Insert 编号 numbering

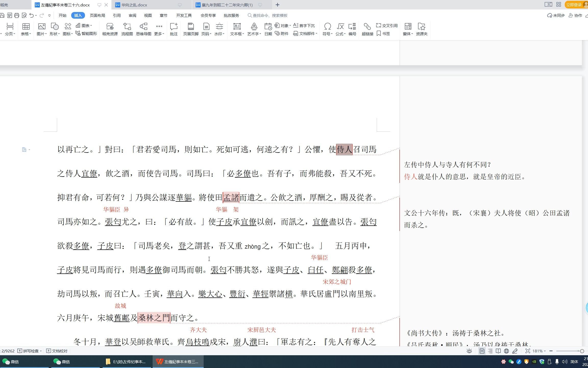click(x=352, y=29)
